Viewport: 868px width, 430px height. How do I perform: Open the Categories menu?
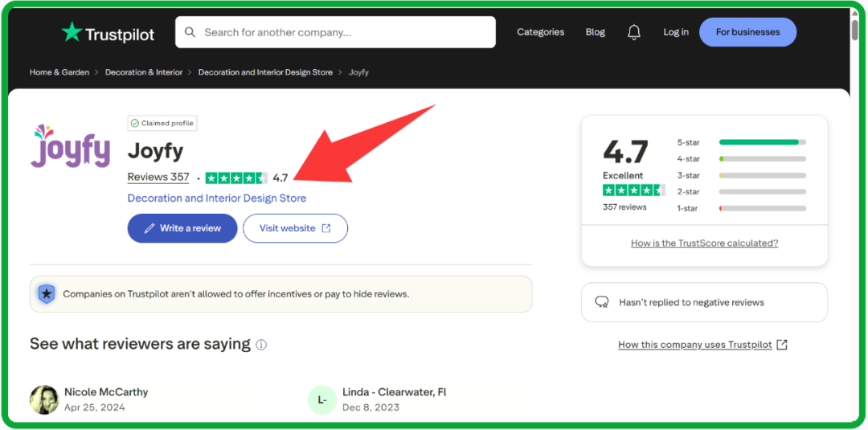(540, 32)
